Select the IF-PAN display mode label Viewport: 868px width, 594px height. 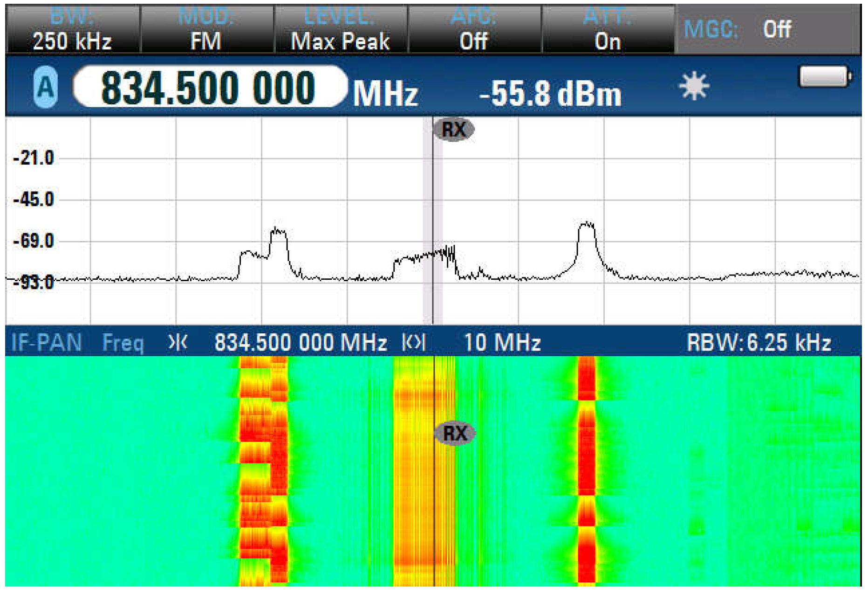46,343
